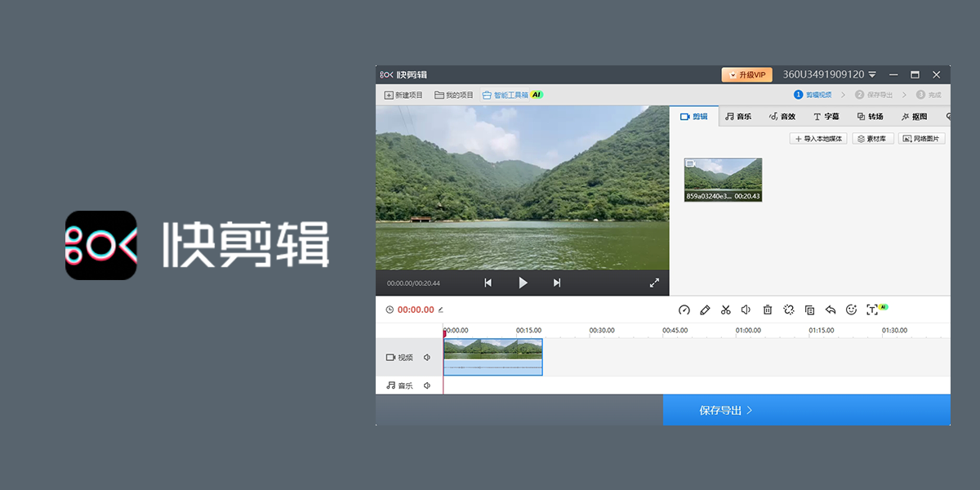Click the 00:00.00 red timecode value
This screenshot has width=980, height=490.
point(416,310)
